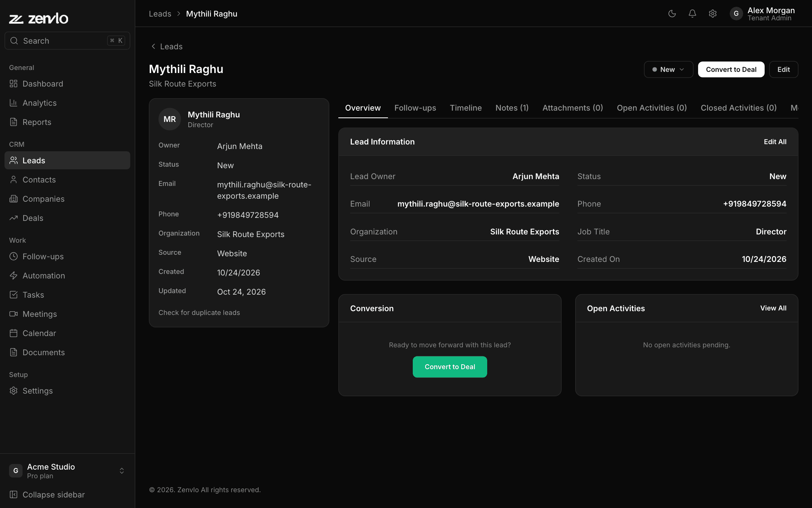Click the Zenvlo logo

coord(39,18)
